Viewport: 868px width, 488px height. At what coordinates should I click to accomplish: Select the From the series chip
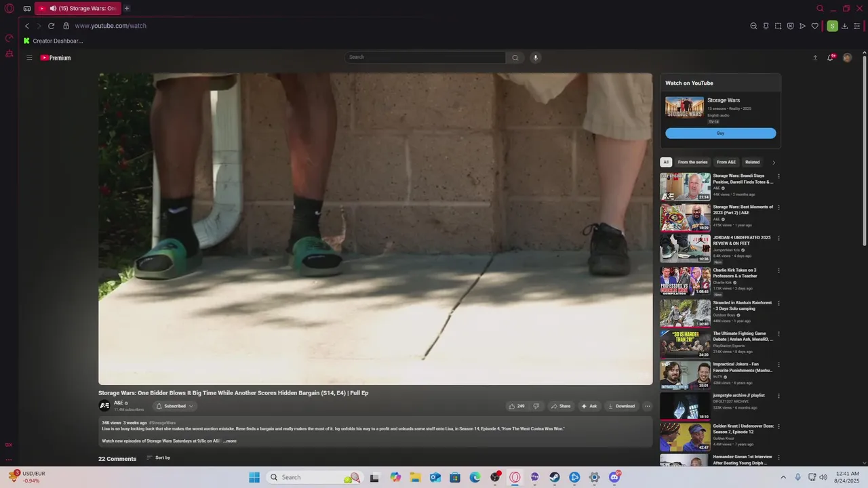point(692,162)
